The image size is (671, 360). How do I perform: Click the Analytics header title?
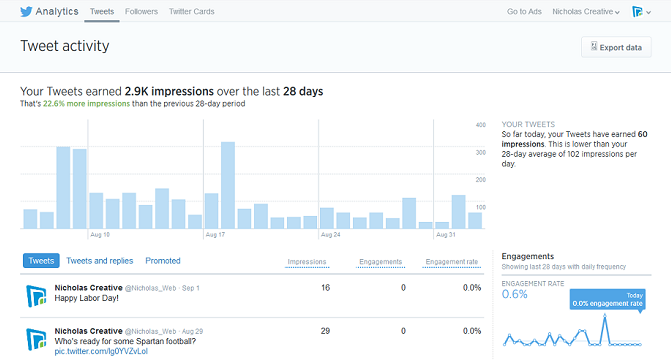pos(57,12)
